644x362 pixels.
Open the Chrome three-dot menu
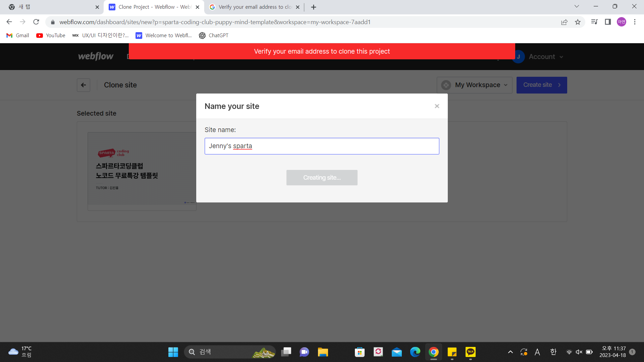tap(635, 22)
